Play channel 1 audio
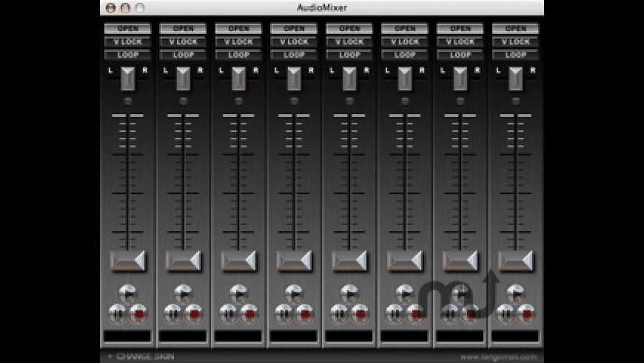644x363 pixels. pyautogui.click(x=128, y=293)
